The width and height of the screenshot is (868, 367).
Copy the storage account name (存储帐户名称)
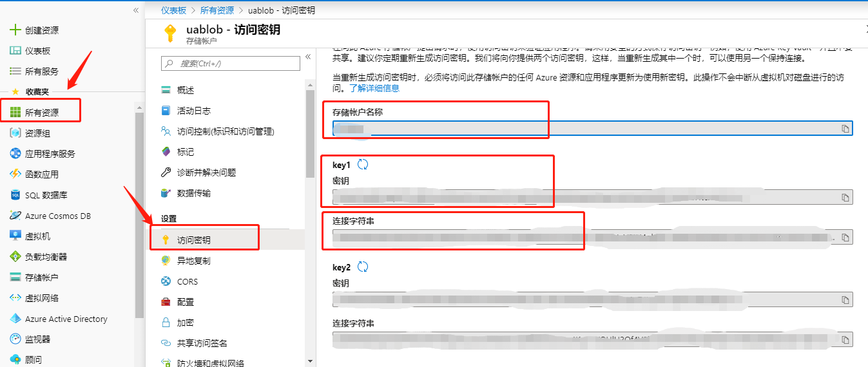point(845,129)
